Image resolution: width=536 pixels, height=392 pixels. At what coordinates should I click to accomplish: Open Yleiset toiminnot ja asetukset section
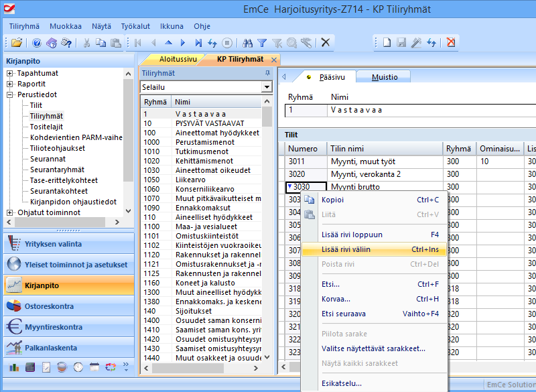click(69, 265)
